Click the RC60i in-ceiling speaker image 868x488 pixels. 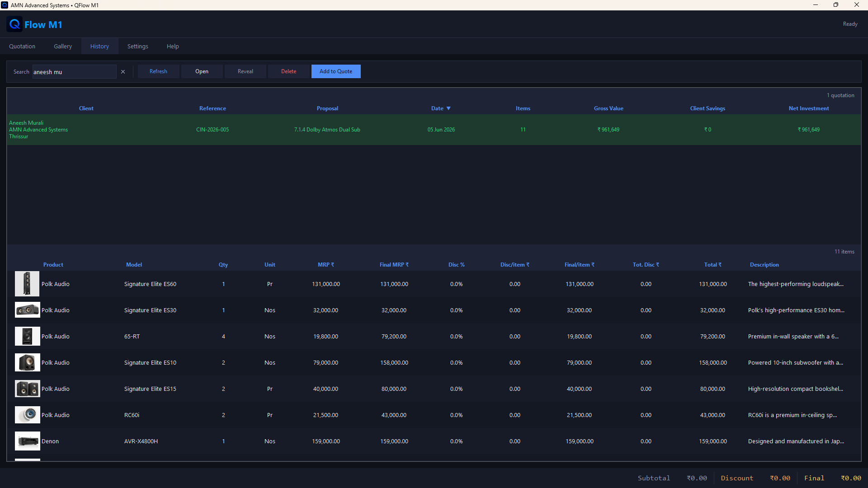click(x=27, y=415)
